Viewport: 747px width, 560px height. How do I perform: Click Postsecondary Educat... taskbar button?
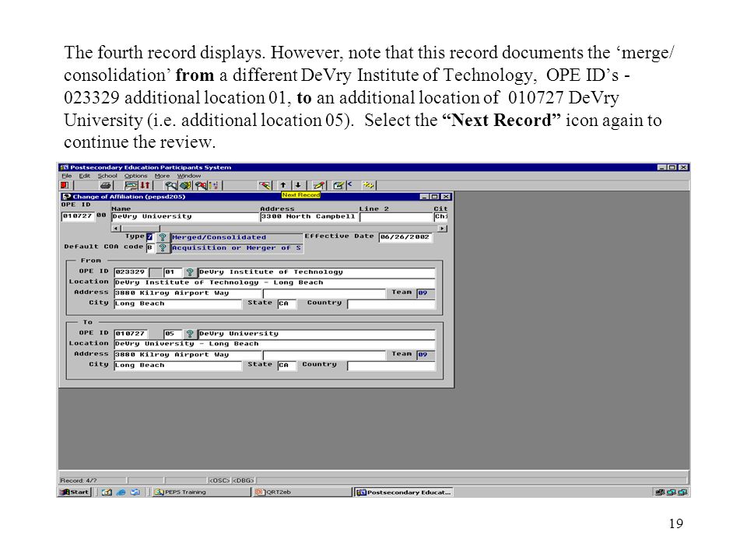pos(404,492)
